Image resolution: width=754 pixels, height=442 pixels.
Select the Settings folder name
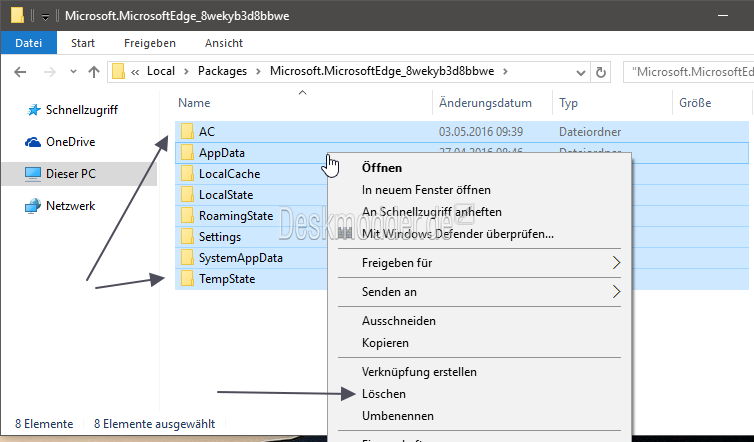tap(220, 237)
